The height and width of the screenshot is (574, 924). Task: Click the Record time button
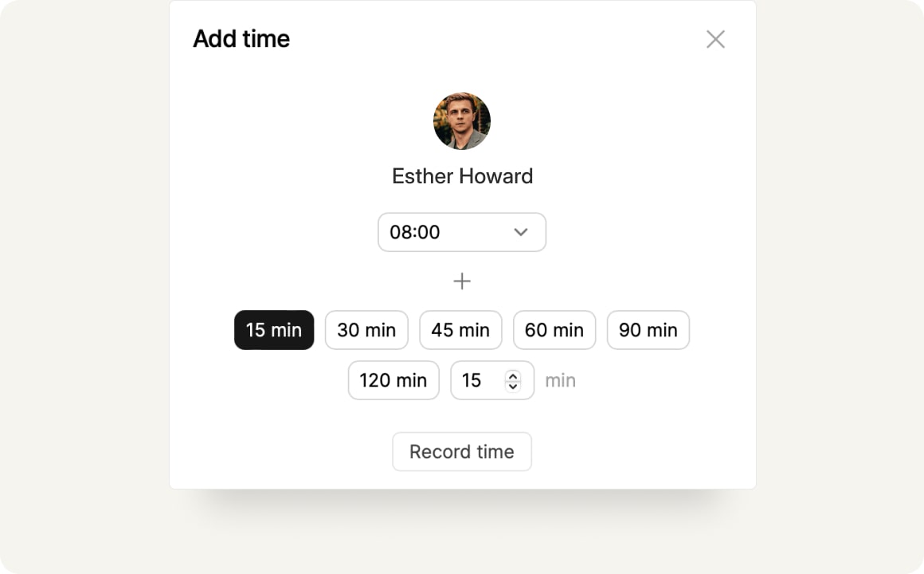point(462,451)
